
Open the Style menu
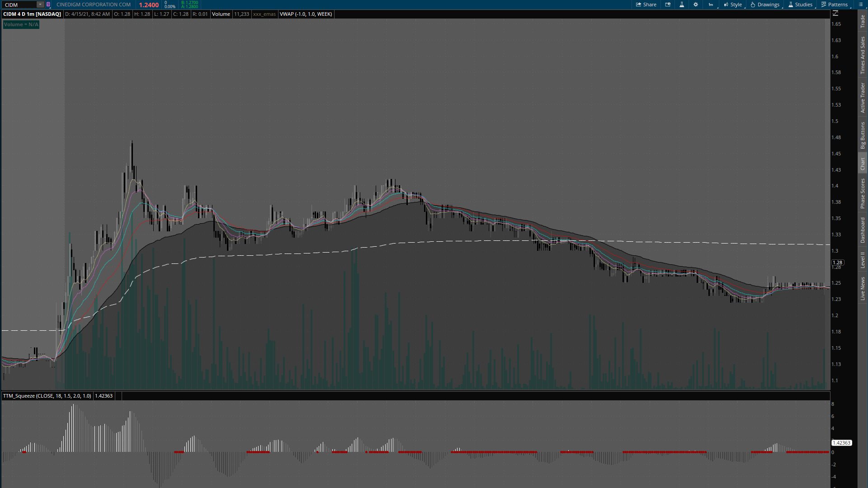(732, 5)
